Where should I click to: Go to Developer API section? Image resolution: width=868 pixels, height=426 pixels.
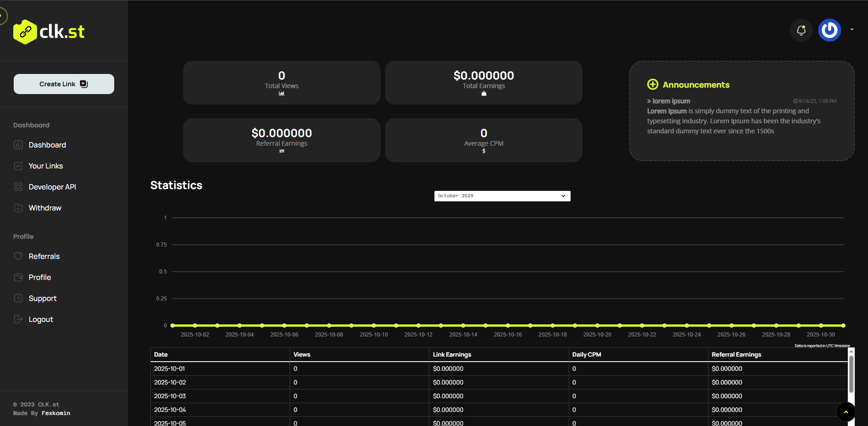[52, 187]
